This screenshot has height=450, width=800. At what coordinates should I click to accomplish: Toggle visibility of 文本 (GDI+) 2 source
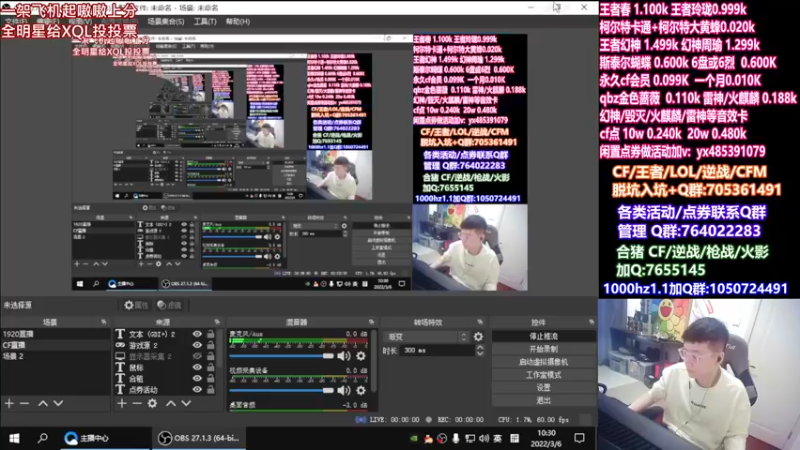point(197,334)
